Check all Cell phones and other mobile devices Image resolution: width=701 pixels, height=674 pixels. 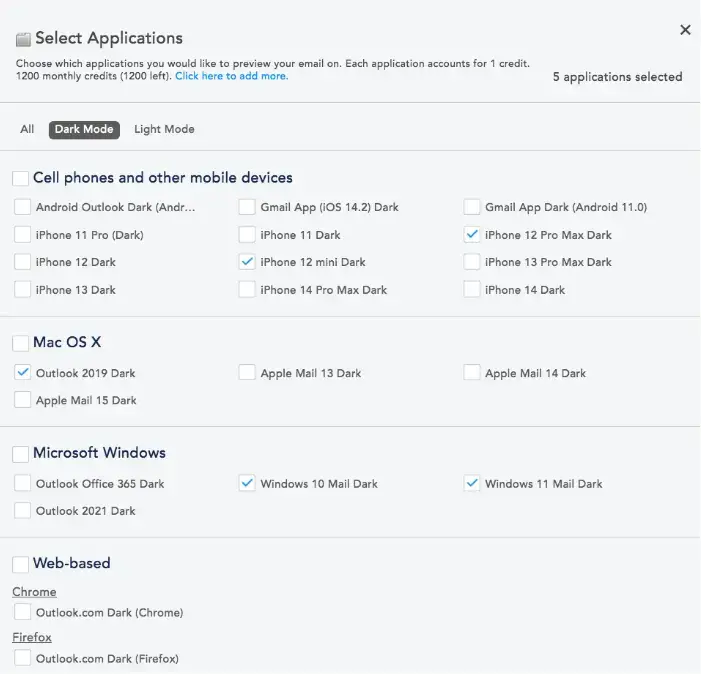coord(21,178)
